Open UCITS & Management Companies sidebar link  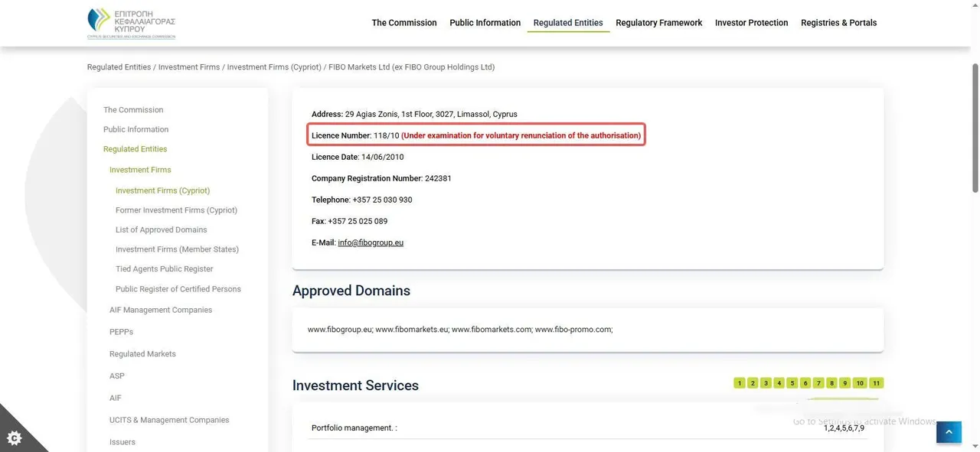tap(169, 420)
